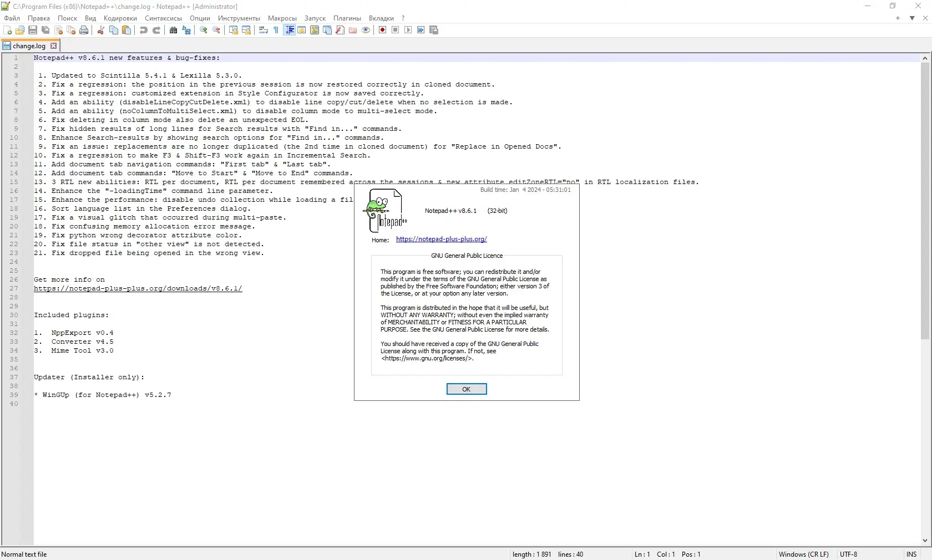Click the save recorded macro icon

click(x=434, y=30)
